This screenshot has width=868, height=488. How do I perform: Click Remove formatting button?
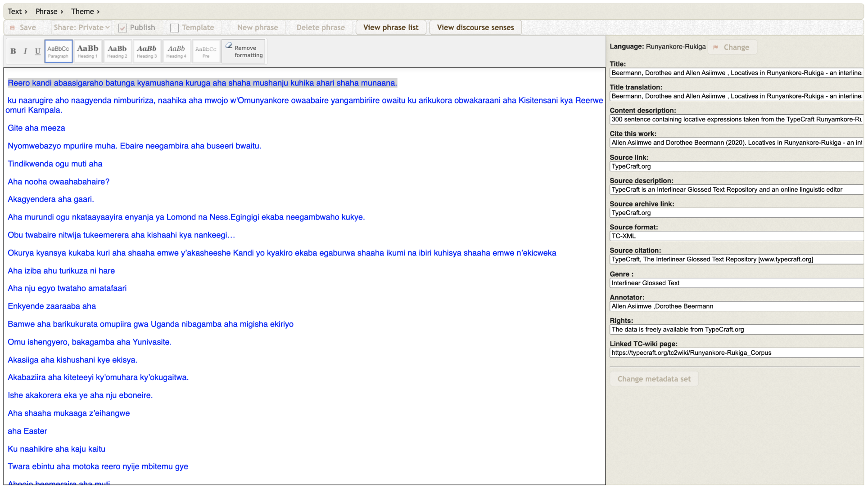244,51
